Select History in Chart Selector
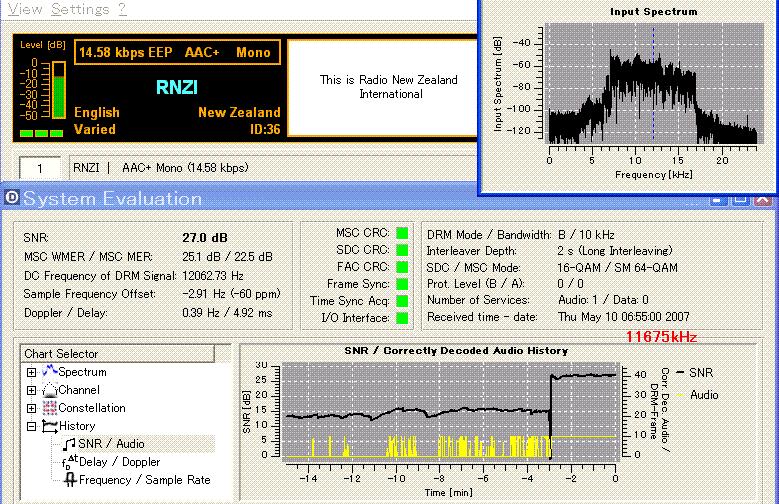779x504 pixels. tap(77, 426)
